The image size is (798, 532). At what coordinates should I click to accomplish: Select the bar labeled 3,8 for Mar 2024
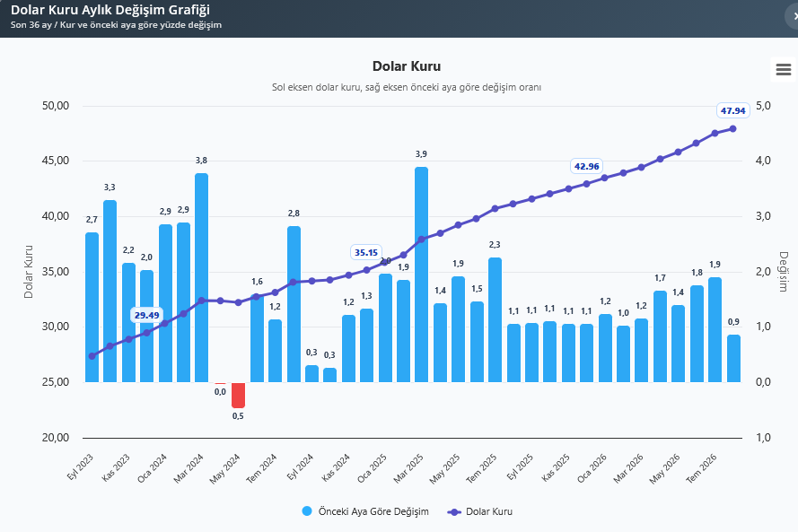pyautogui.click(x=202, y=278)
